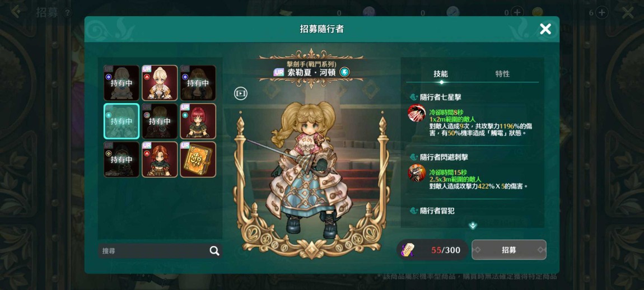Select the 技能 tab
The image size is (644, 290).
tap(441, 74)
